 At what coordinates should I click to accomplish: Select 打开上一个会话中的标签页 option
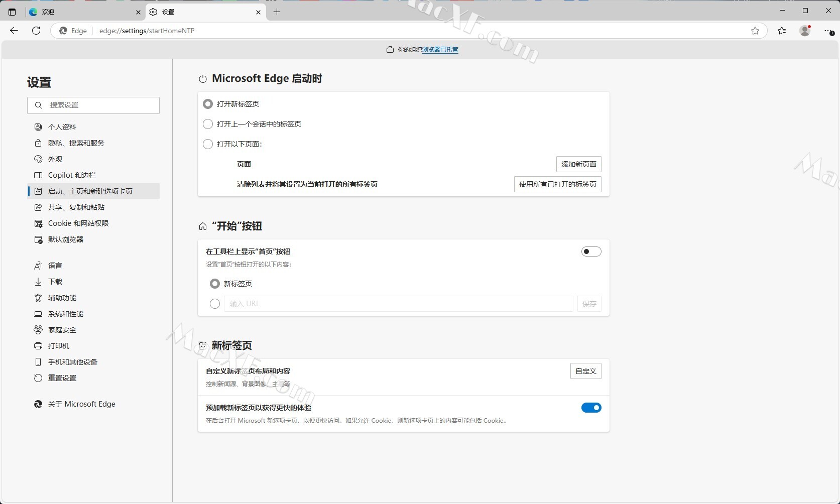208,124
